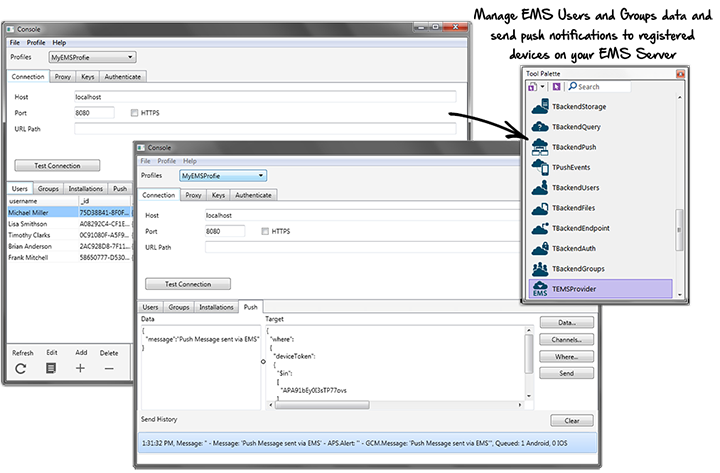Click Tool Palette vertical scrollbar thumb
720x473 pixels.
click(679, 230)
